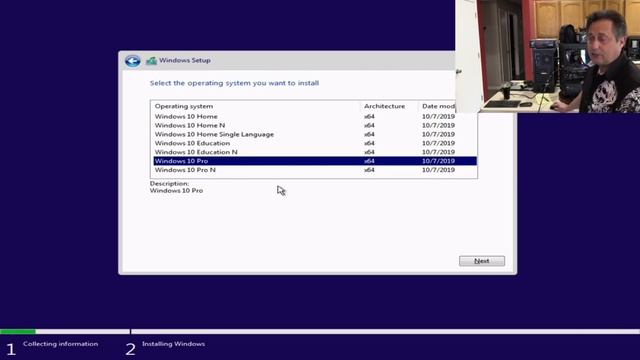Select Windows 10 Home in the list

point(315,116)
